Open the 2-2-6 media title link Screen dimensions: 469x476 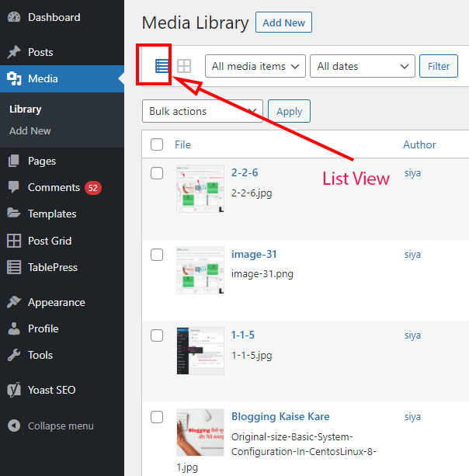[245, 172]
